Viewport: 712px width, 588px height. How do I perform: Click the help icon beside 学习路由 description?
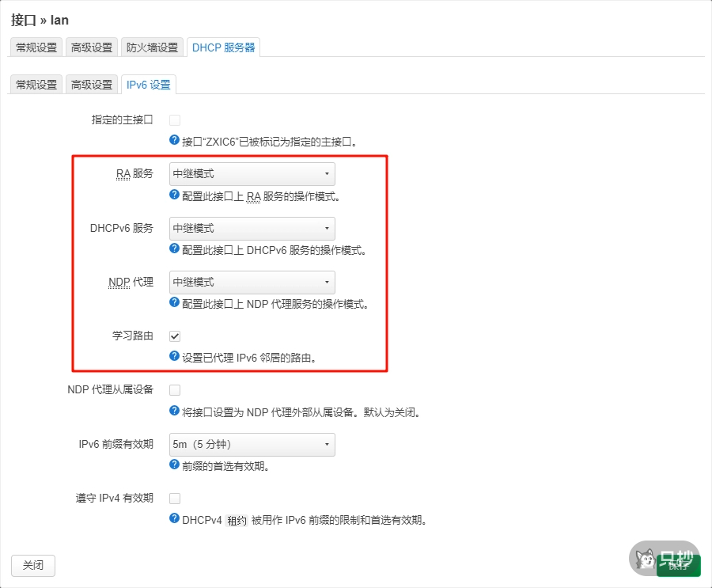[x=173, y=358]
